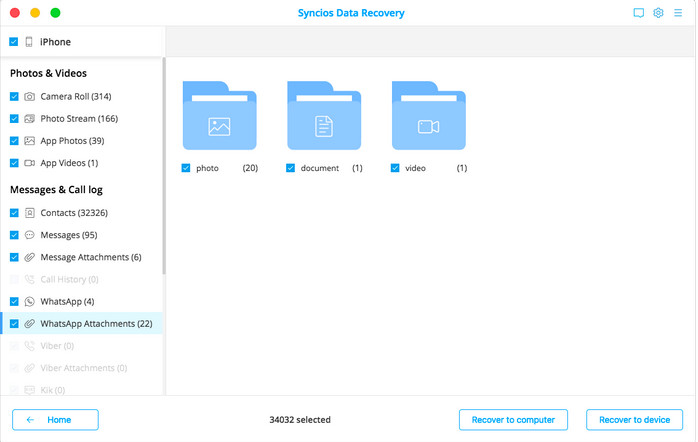
Task: Click Recover to computer button
Action: [x=513, y=420]
